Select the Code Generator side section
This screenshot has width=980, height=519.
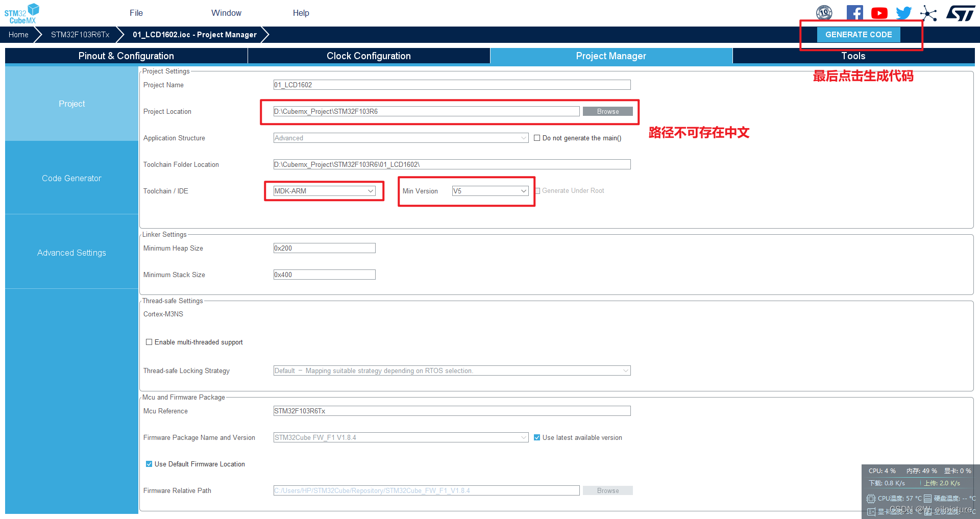71,178
